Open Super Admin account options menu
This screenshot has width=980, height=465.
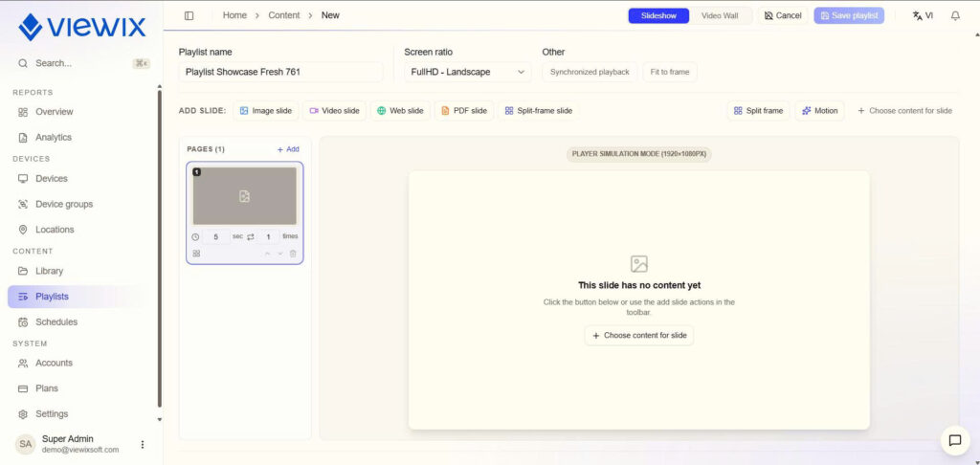coord(143,444)
